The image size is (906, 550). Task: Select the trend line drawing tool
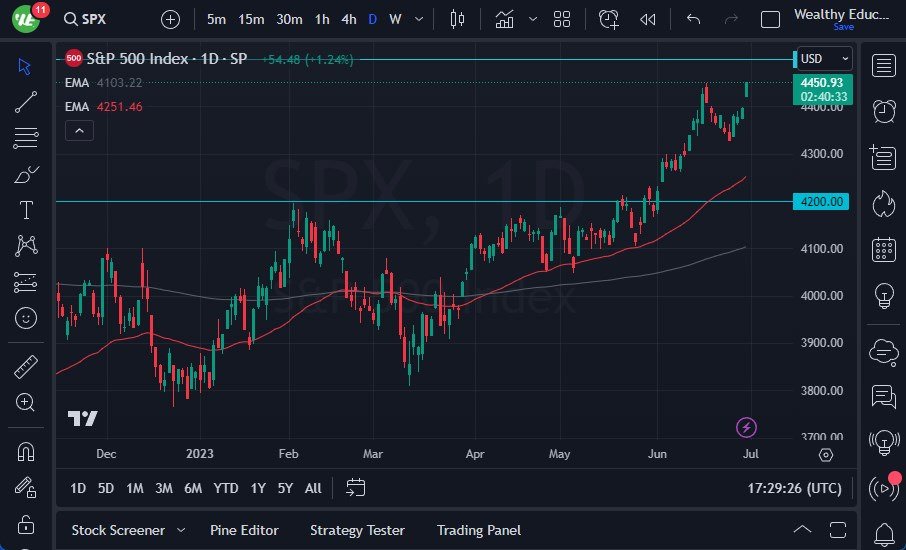pos(26,101)
